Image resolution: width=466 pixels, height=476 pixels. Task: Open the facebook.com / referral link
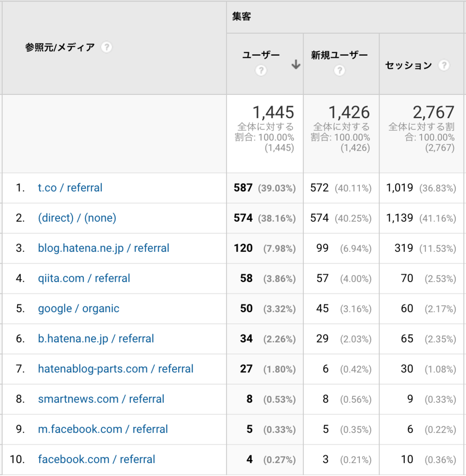[x=97, y=459]
